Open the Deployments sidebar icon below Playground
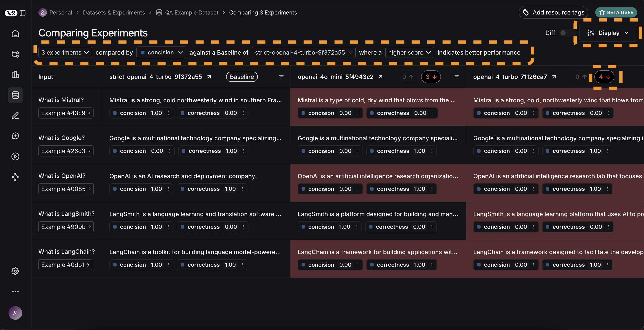Screen dimensions: 644x330 15,177
